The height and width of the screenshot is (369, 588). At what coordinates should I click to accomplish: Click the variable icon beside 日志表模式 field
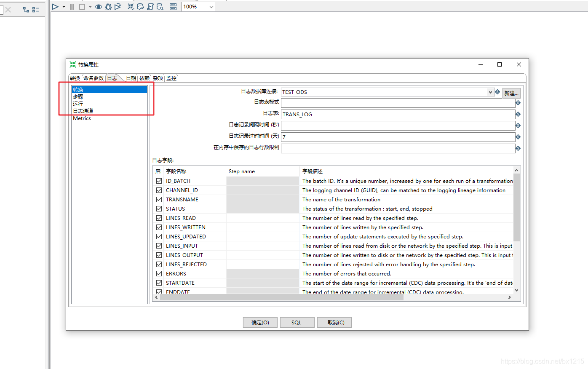pos(518,103)
